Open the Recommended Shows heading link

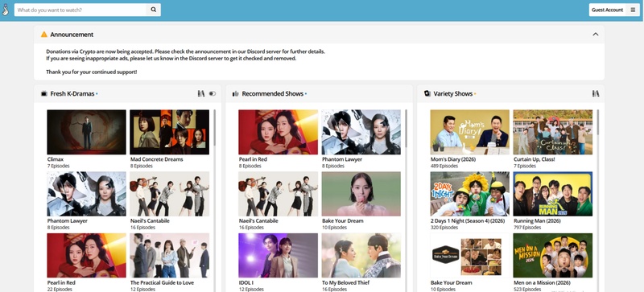tap(273, 93)
